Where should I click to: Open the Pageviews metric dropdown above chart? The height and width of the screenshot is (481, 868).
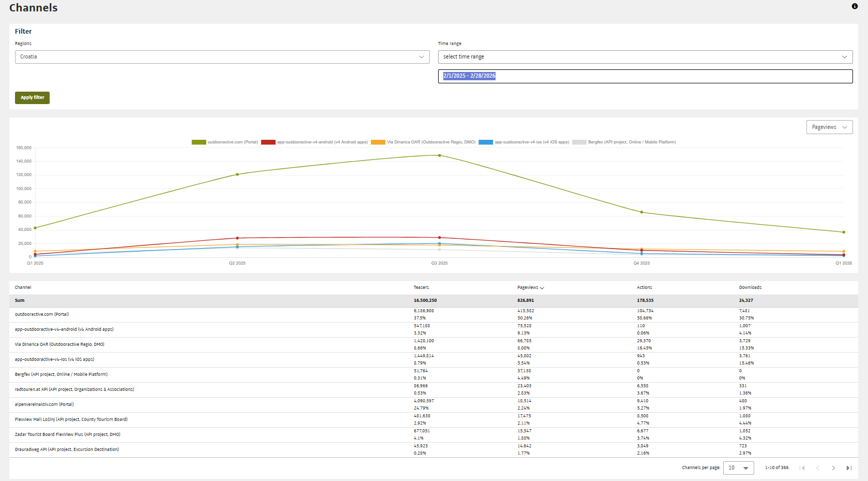pyautogui.click(x=829, y=127)
